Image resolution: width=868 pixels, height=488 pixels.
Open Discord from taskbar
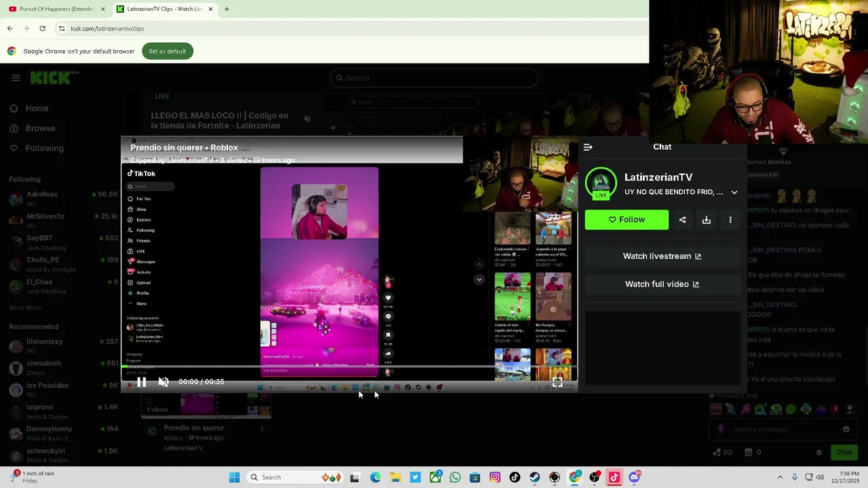[x=635, y=477]
